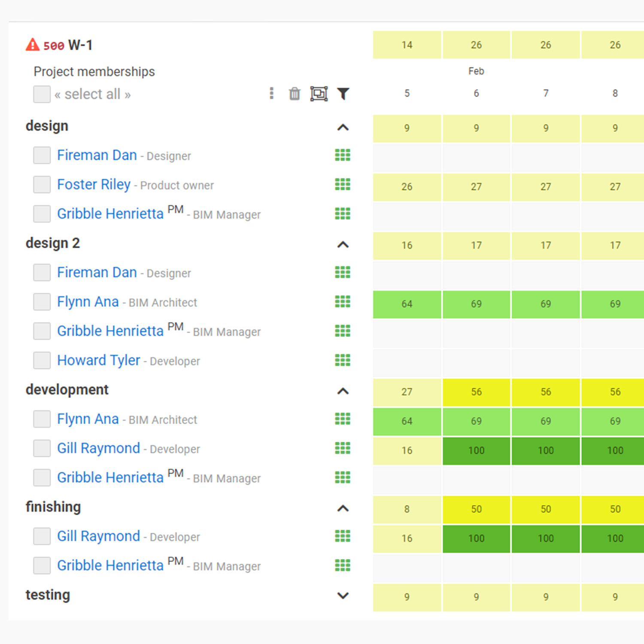Check the select all checkbox
This screenshot has height=644, width=644.
[x=42, y=94]
